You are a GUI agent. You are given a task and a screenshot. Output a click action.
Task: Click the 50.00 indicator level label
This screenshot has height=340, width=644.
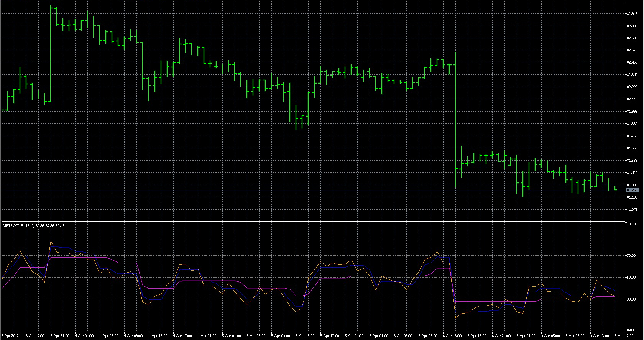click(x=631, y=278)
